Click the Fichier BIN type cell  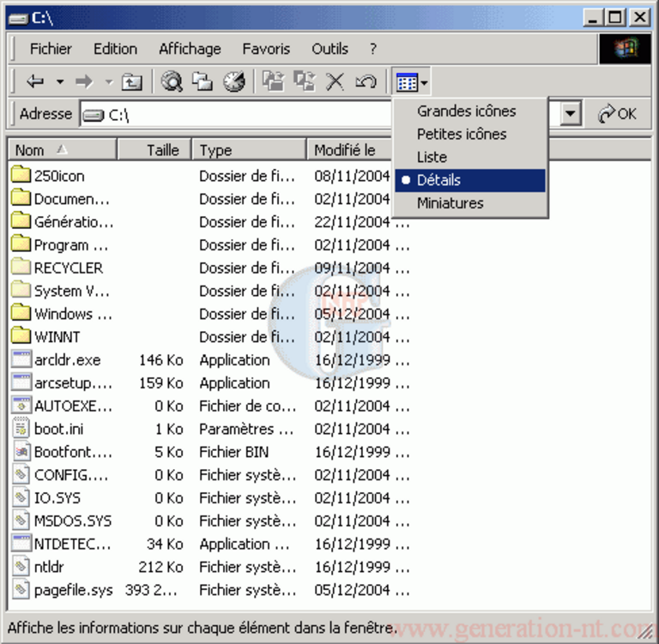click(233, 452)
